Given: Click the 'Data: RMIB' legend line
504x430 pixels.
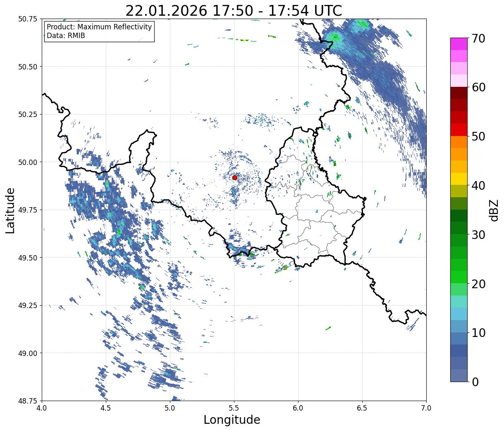Looking at the screenshot, I should pos(66,36).
